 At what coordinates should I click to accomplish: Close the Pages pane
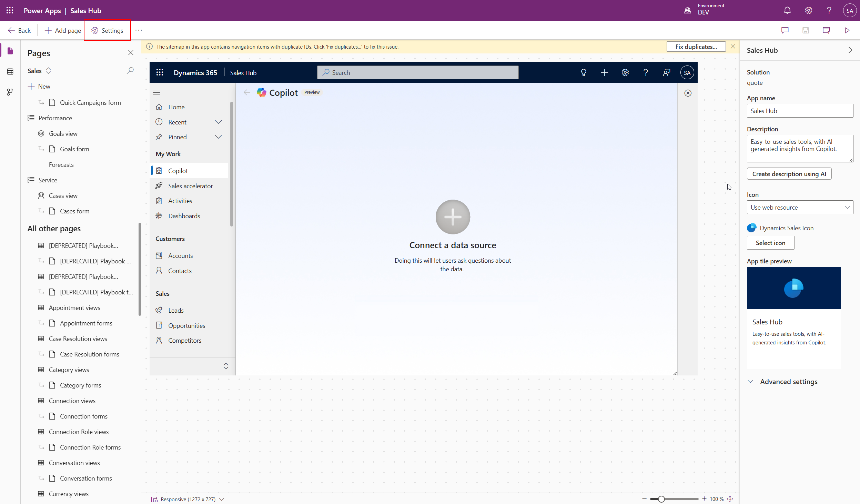[131, 53]
